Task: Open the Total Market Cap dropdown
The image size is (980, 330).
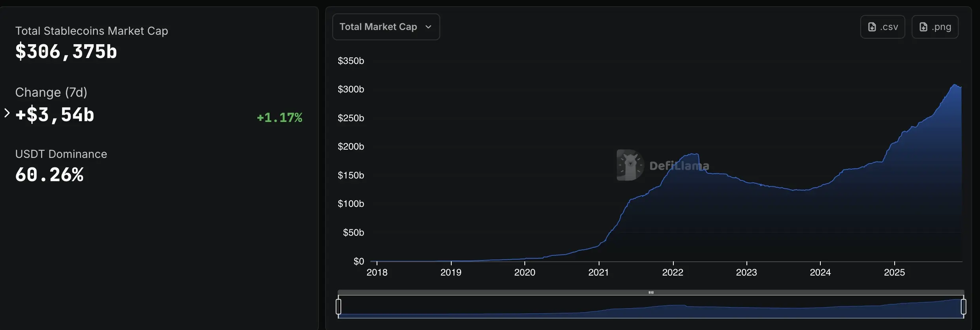Action: click(x=386, y=27)
